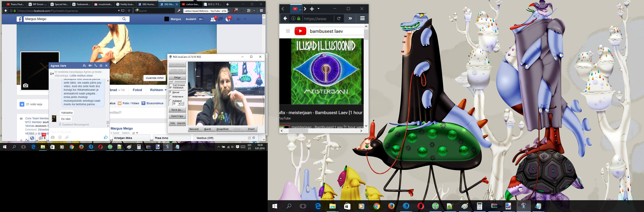Open YouTube guide menu icon
This screenshot has height=212, width=644.
coord(288,31)
